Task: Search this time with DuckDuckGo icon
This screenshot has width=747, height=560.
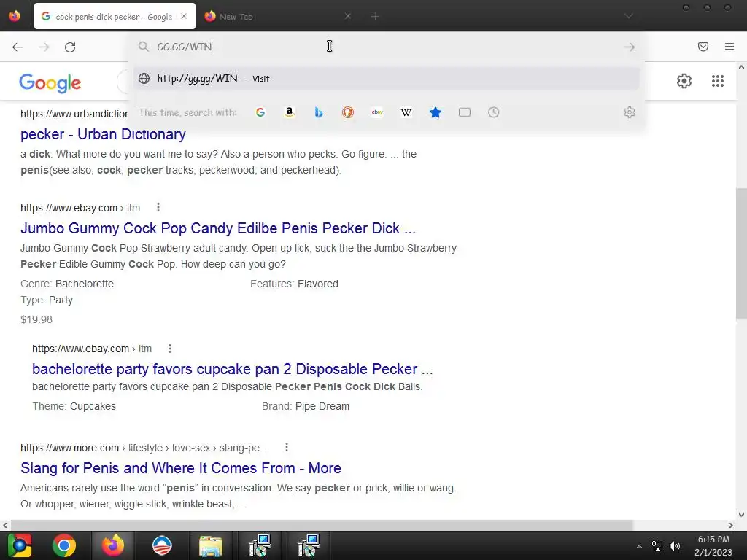Action: (348, 112)
